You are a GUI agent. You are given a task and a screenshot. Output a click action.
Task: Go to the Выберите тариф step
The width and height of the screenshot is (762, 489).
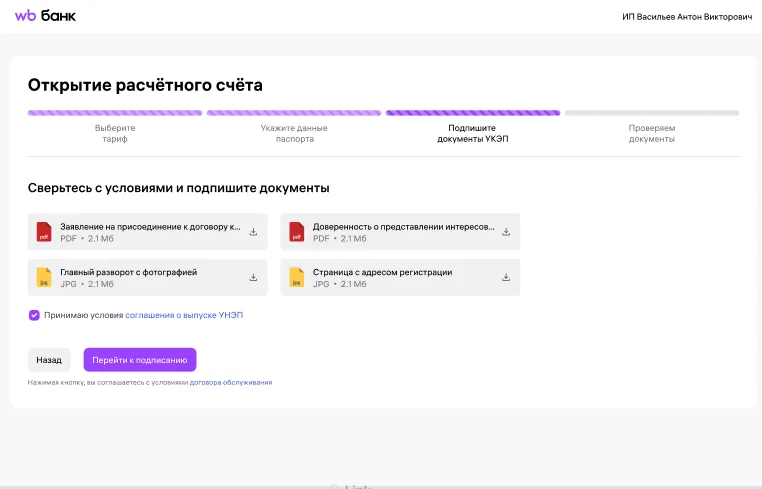(115, 133)
